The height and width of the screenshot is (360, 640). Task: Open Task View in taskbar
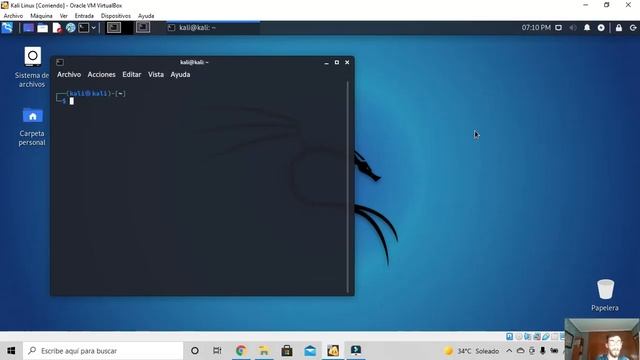click(x=217, y=351)
